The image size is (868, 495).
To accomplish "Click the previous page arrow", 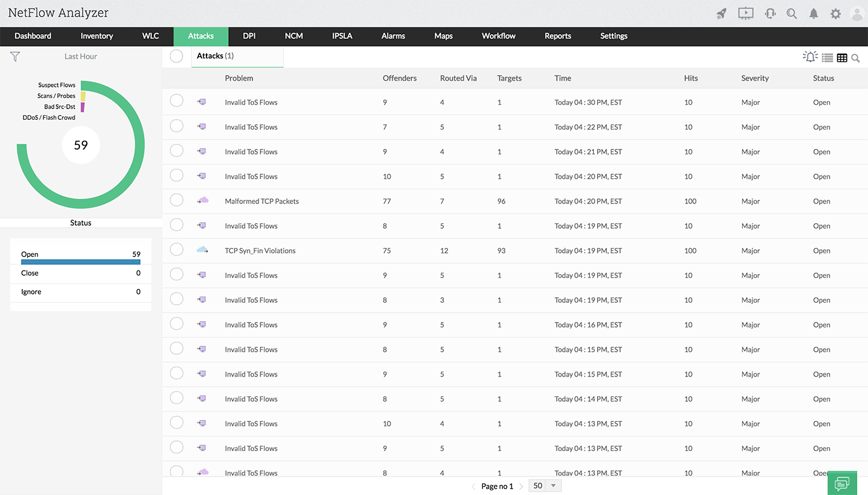I will click(474, 486).
